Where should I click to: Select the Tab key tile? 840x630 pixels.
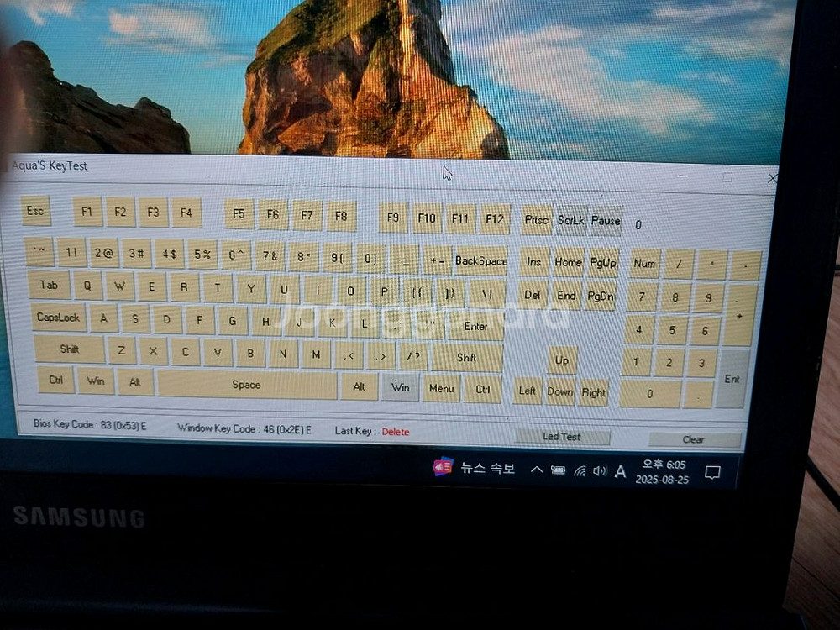[49, 285]
